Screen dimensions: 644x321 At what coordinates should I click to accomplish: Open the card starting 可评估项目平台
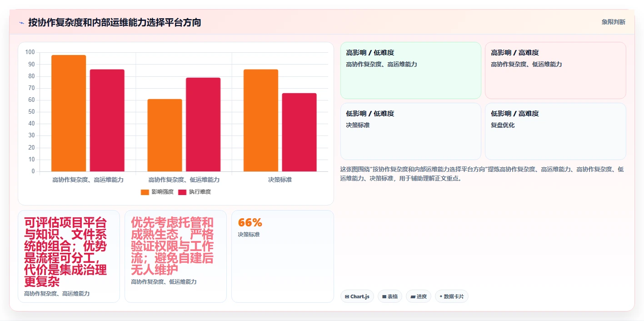tap(69, 256)
